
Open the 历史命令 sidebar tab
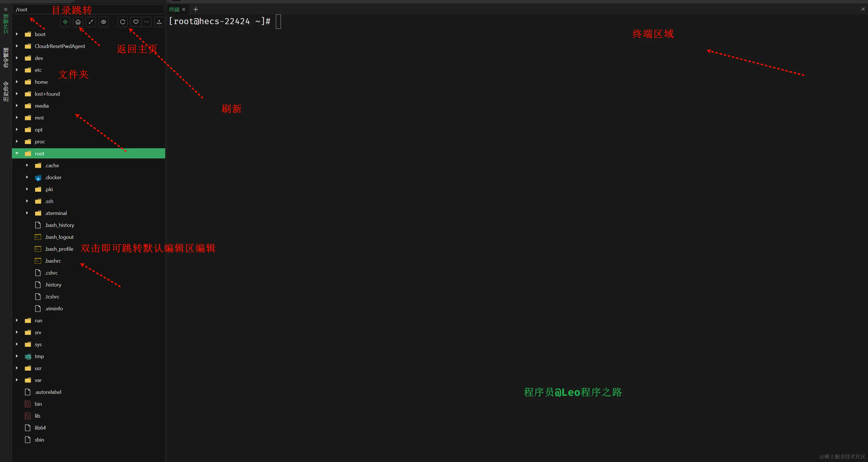click(6, 91)
